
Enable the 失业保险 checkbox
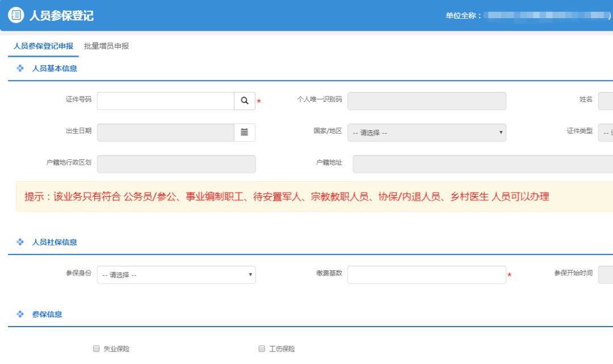(x=96, y=349)
